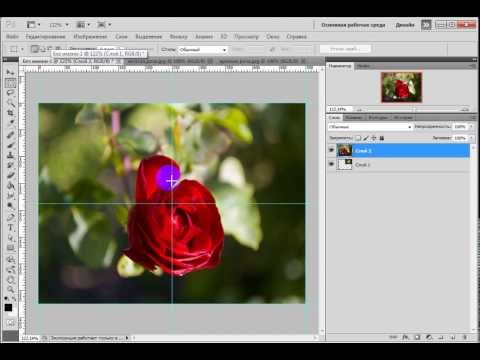The width and height of the screenshot is (480, 360).
Task: Open the Стиль dropdown in options bar
Action: tap(202, 50)
